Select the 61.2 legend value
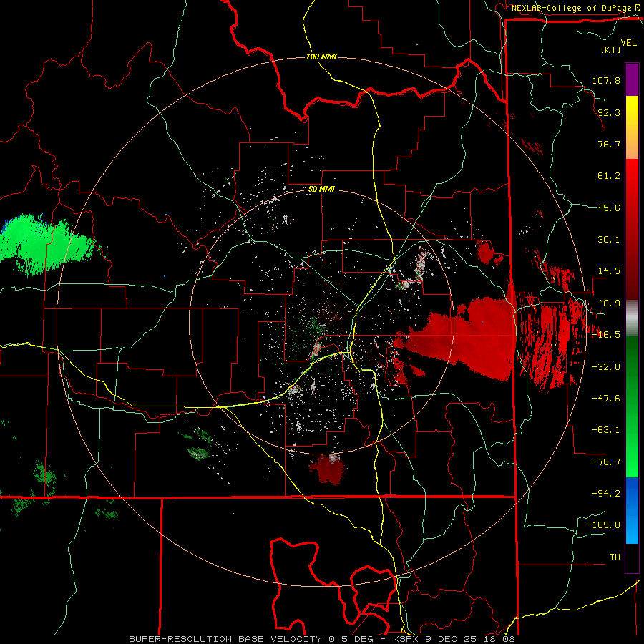The width and height of the screenshot is (644, 644). pyautogui.click(x=609, y=176)
